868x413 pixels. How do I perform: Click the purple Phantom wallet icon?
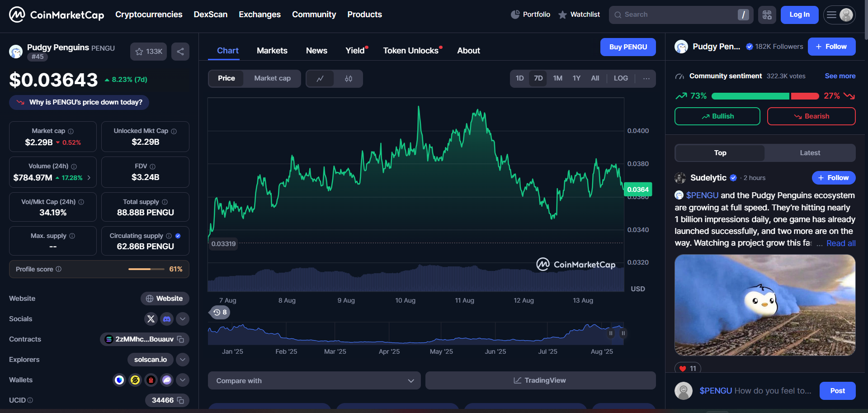pos(167,380)
